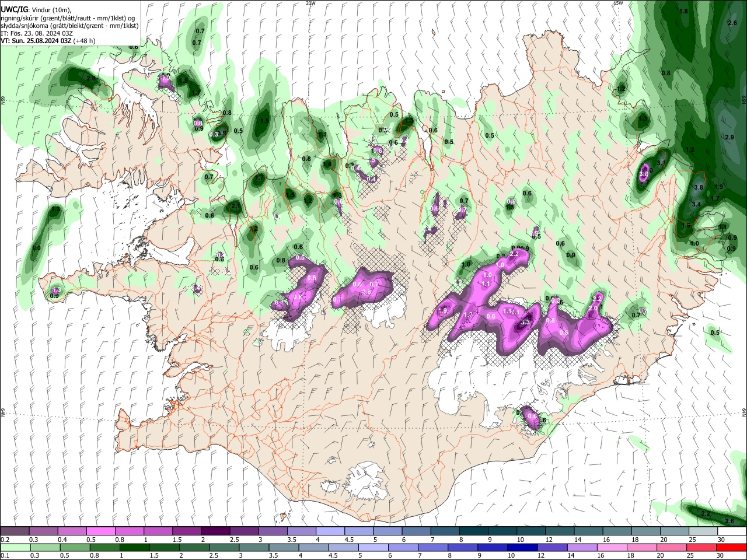Screen dimensions: 747x560
Task: Click the light green 0.3 swatch in lower row
Action: (45, 547)
